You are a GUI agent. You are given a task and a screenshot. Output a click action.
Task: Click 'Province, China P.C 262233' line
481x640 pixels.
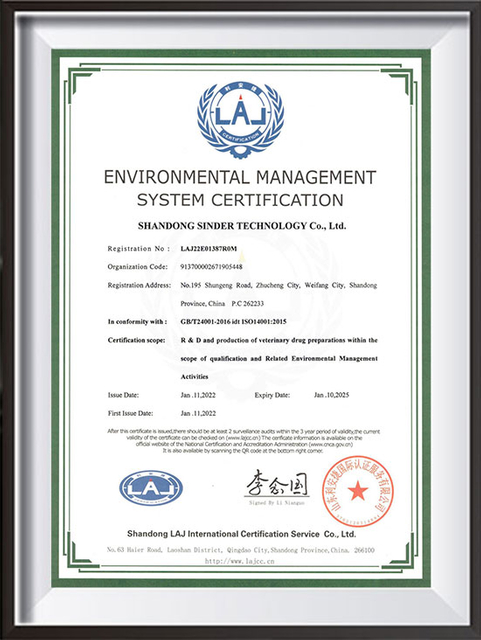click(222, 304)
